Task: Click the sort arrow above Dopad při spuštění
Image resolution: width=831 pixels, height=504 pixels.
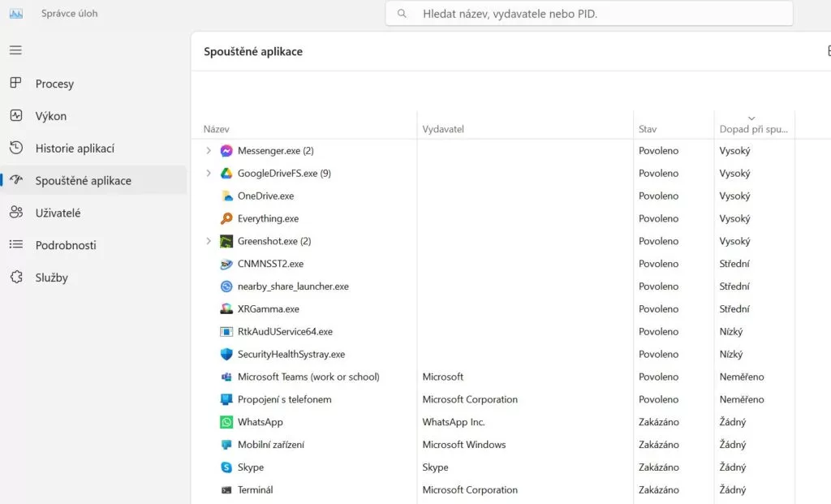Action: click(x=751, y=118)
